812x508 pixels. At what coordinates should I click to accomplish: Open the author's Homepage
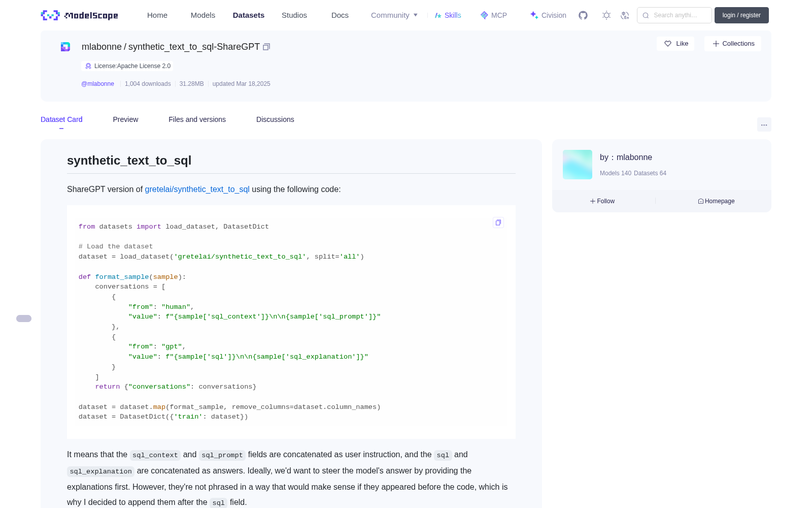[x=716, y=201]
